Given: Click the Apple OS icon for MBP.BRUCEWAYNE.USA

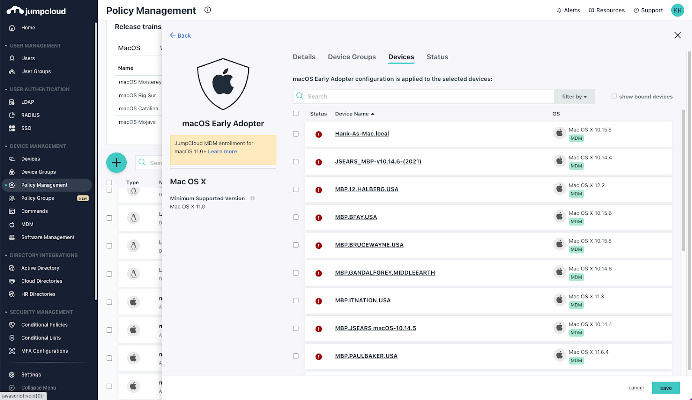Looking at the screenshot, I should pyautogui.click(x=560, y=244).
